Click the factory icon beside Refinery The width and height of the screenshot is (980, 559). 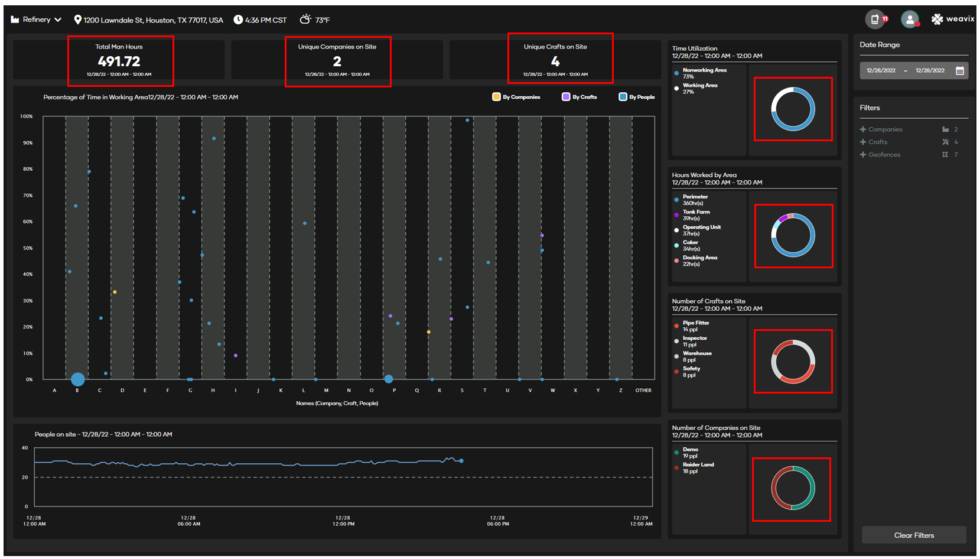point(15,19)
